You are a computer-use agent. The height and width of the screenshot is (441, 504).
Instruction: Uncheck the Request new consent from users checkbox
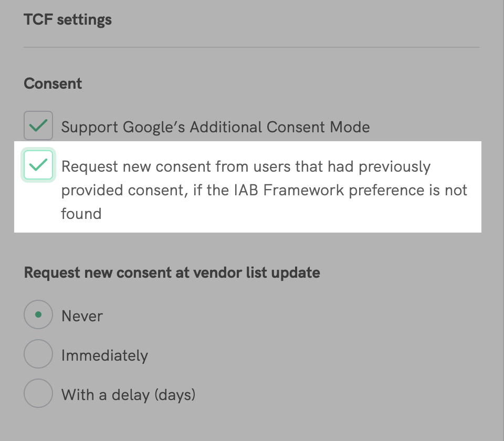click(38, 165)
